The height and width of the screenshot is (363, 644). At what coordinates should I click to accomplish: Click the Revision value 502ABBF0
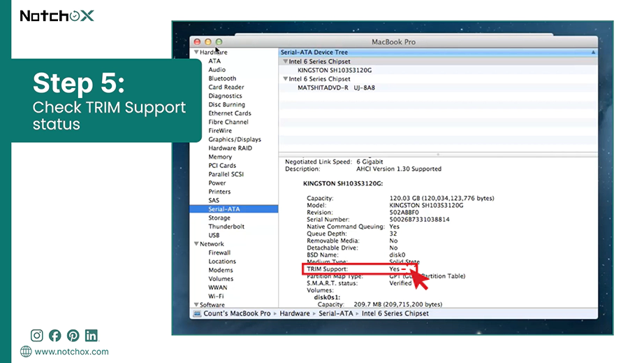[404, 213]
